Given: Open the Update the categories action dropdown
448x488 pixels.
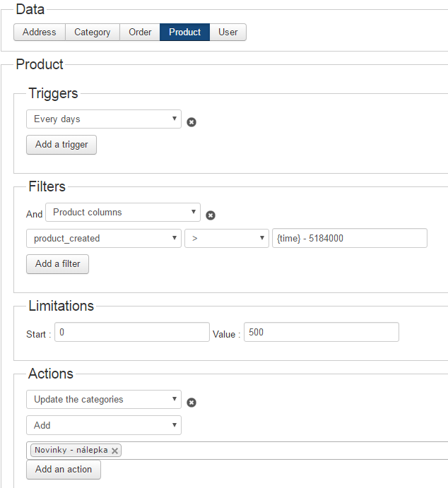Looking at the screenshot, I should [x=104, y=400].
